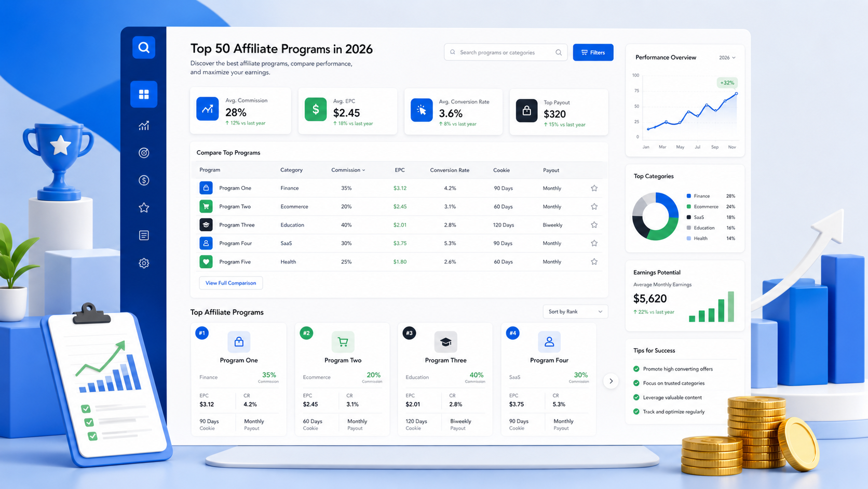Open Program Two card title

[343, 360]
